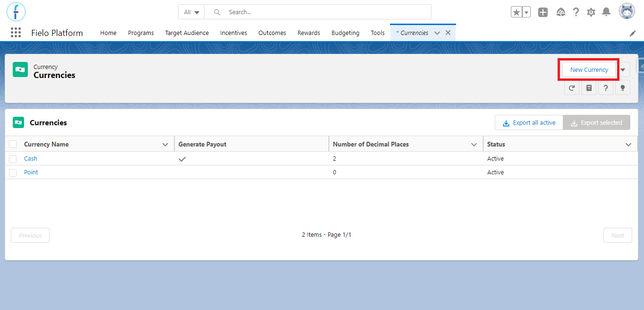644x310 pixels.
Task: View the notifications bell
Action: click(606, 12)
